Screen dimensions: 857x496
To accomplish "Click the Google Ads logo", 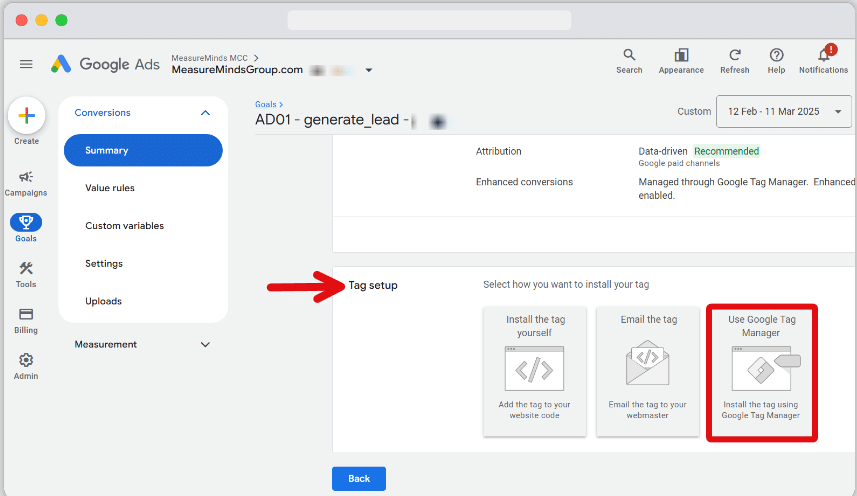I will [x=105, y=64].
